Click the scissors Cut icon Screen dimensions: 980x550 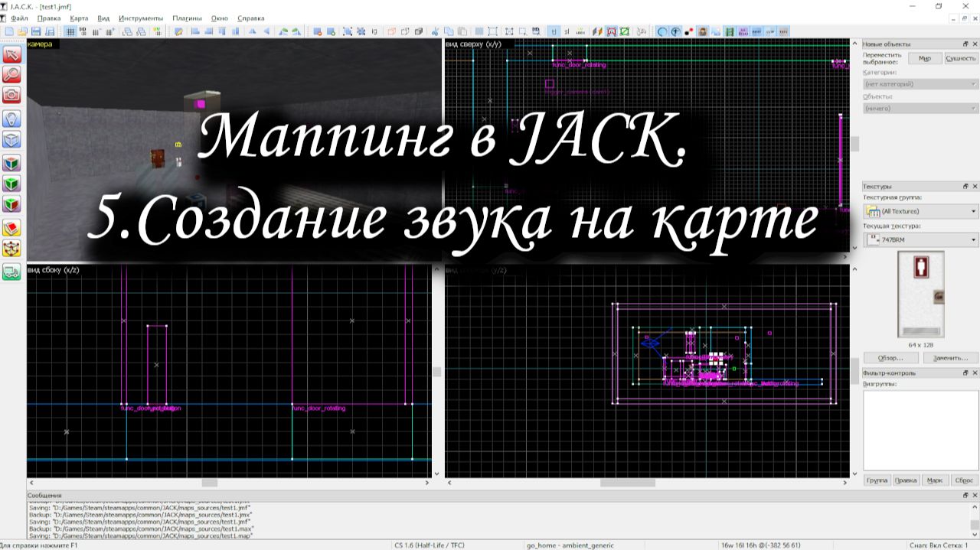[434, 31]
